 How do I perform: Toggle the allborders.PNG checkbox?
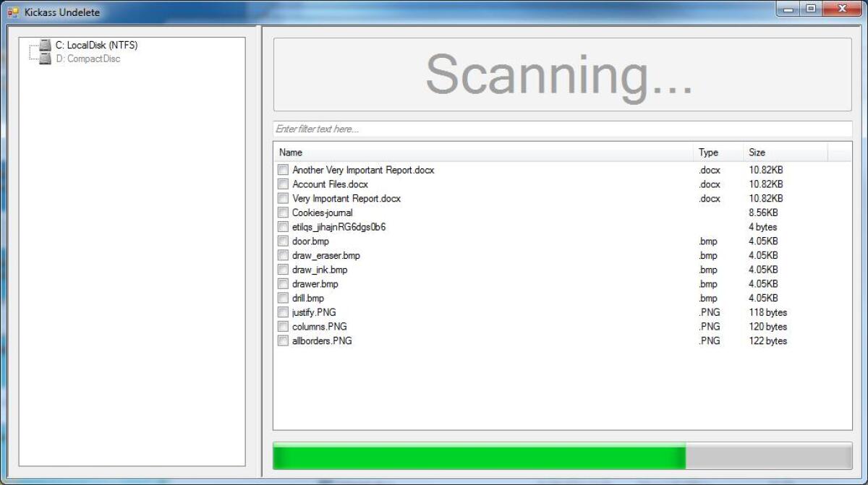[x=283, y=341]
